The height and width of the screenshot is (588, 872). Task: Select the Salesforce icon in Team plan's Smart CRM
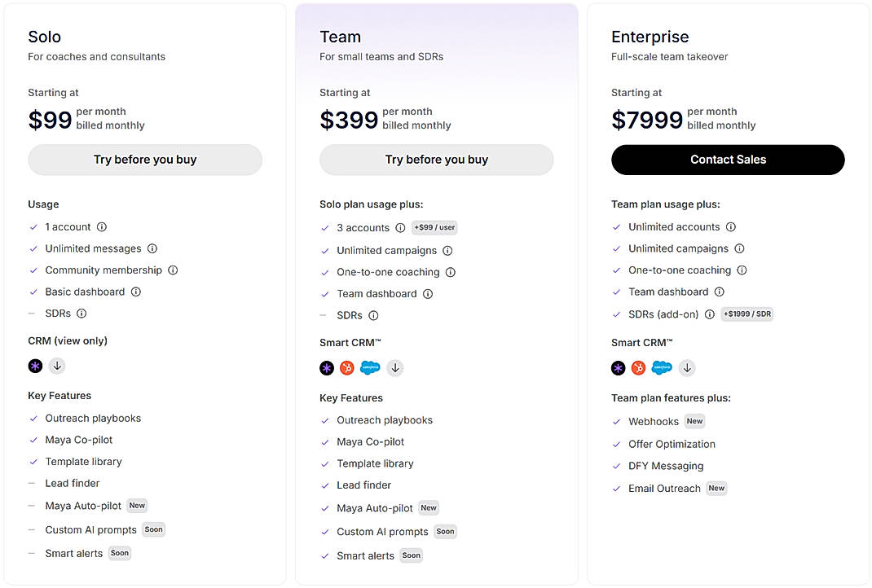tap(370, 368)
